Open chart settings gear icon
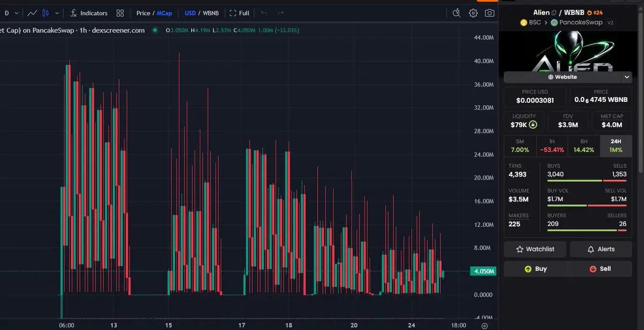The width and height of the screenshot is (644, 330). [x=473, y=13]
